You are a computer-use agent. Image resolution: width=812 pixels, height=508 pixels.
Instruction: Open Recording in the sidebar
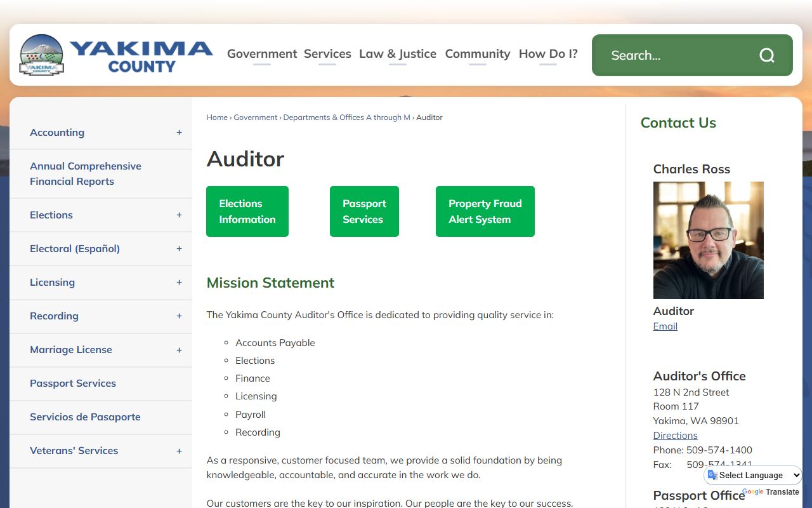[54, 316]
